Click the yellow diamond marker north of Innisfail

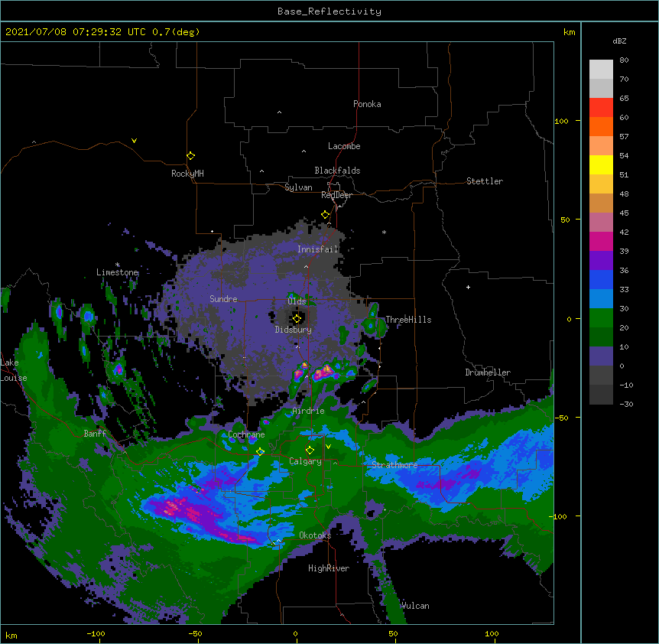point(325,215)
